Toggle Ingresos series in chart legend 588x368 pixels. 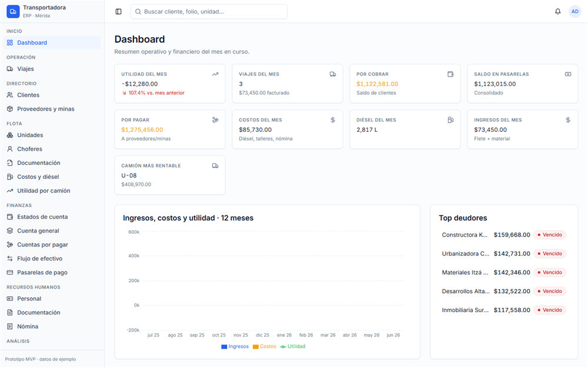tap(235, 346)
